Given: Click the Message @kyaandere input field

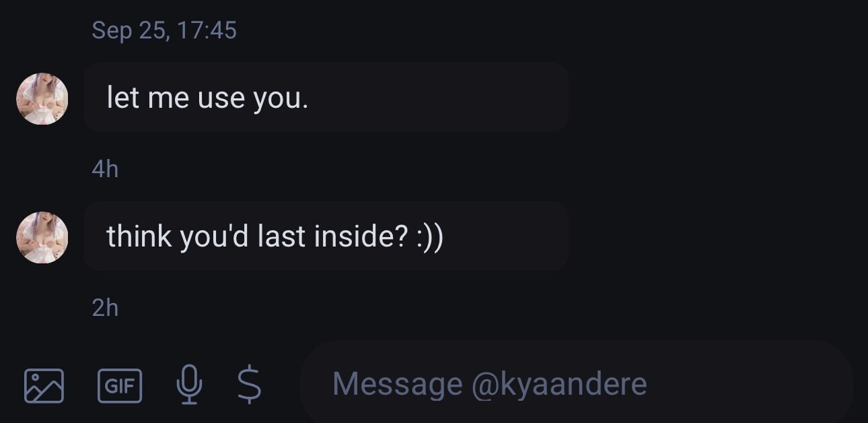Looking at the screenshot, I should (576, 384).
